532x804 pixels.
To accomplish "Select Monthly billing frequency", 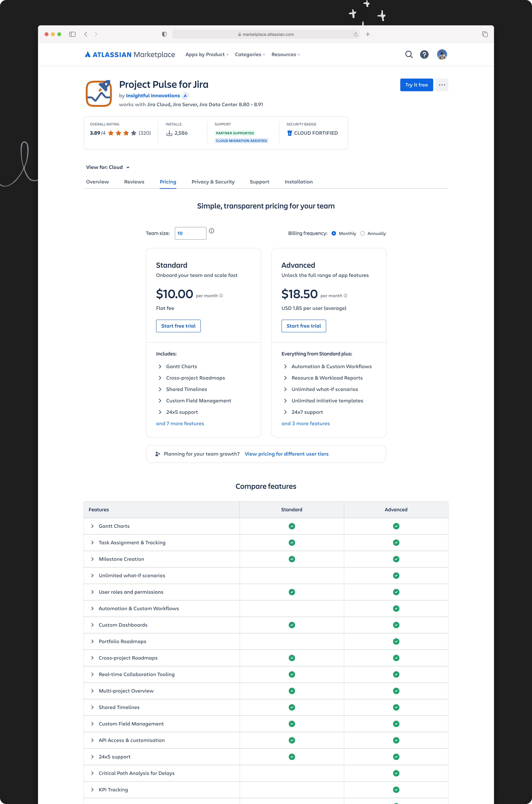I will 334,233.
